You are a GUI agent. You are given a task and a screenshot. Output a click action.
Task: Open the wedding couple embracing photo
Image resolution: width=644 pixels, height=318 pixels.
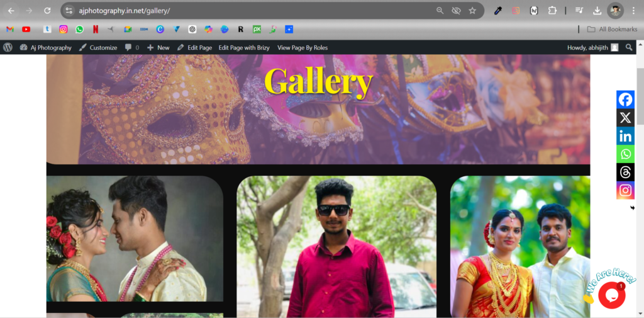click(135, 239)
